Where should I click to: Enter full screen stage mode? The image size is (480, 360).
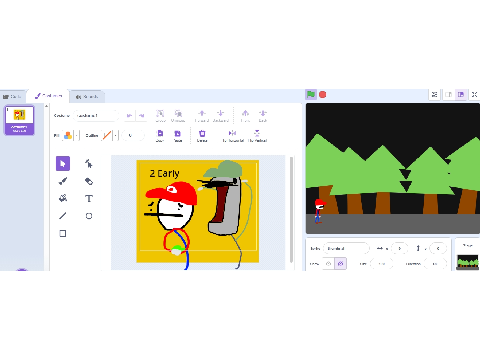[x=474, y=95]
